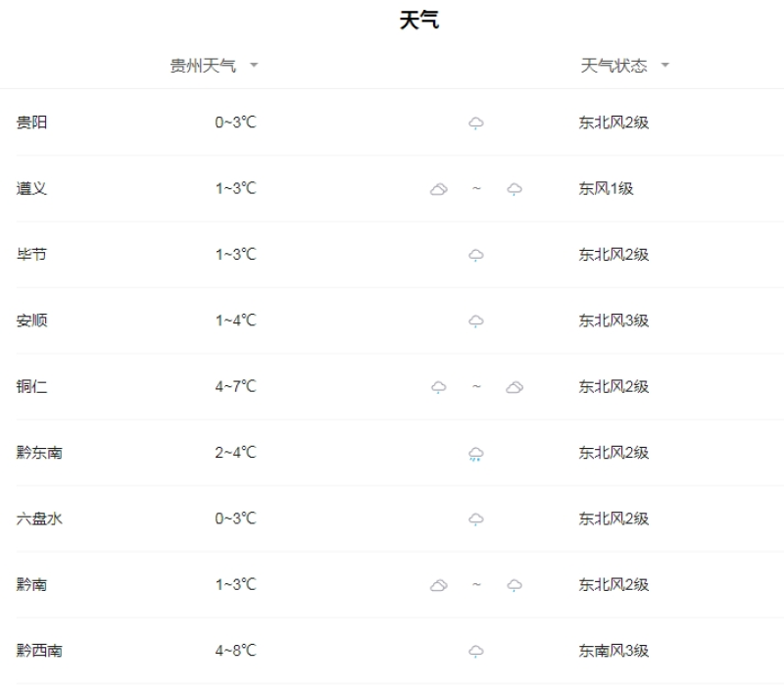Click the rain icon in 贵阳 row
784x690 pixels.
[476, 123]
